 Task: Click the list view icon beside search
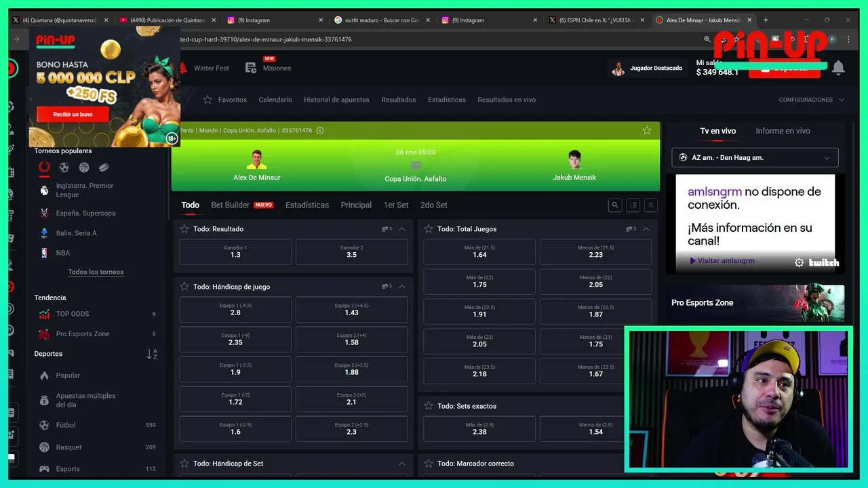[x=633, y=205]
